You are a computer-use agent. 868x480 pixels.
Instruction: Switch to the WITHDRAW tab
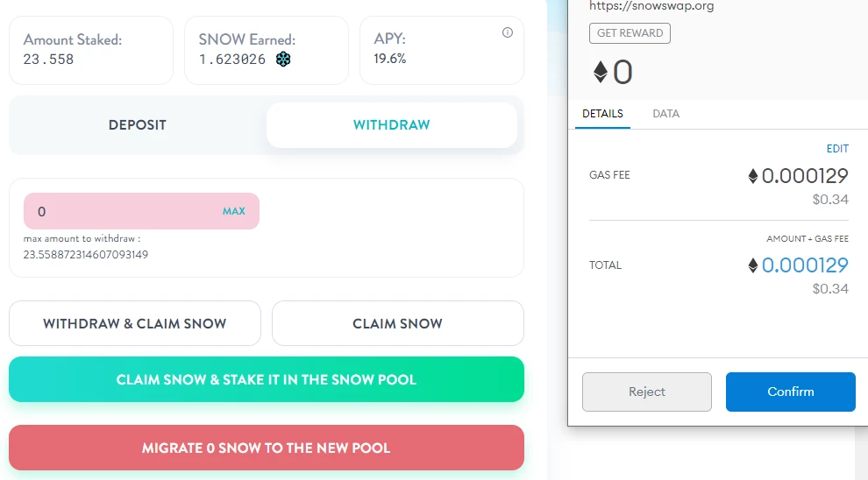(x=392, y=125)
